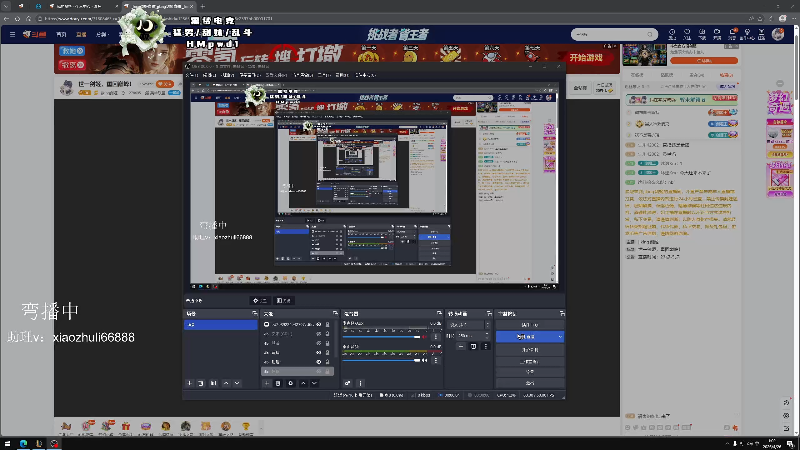The image size is (800, 450).
Task: Go to home link in site navigation
Action: (61, 34)
